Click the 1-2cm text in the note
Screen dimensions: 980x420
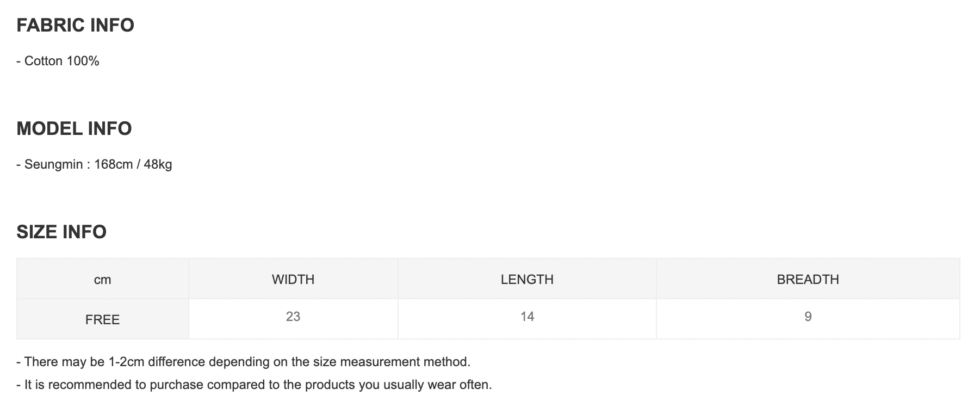point(126,362)
